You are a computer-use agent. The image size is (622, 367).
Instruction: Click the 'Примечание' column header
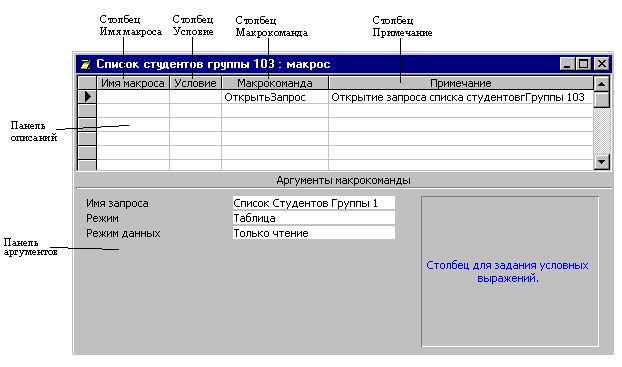point(461,83)
